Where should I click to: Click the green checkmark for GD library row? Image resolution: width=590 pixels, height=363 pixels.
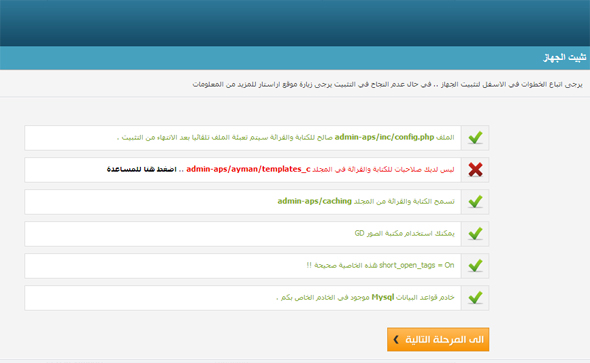475,234
